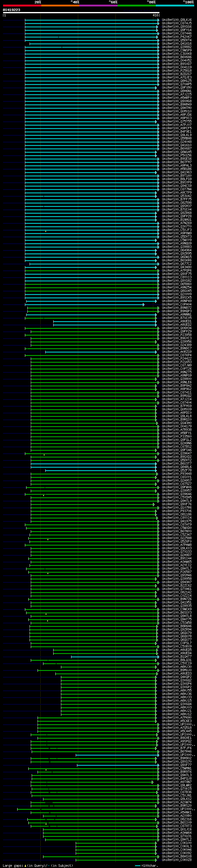Select the UniRef100_A7PJ07 entry

[177, 125]
